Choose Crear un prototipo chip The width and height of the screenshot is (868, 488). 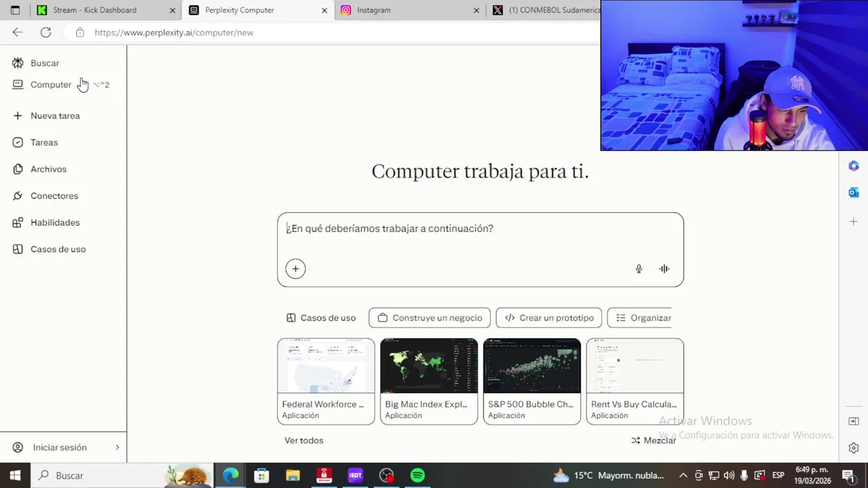pyautogui.click(x=549, y=318)
